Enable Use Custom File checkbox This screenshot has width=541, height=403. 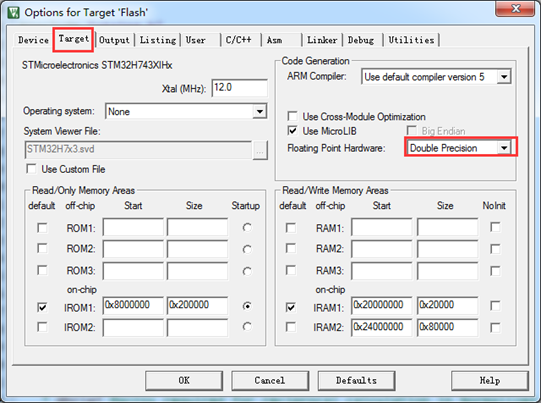pyautogui.click(x=31, y=169)
